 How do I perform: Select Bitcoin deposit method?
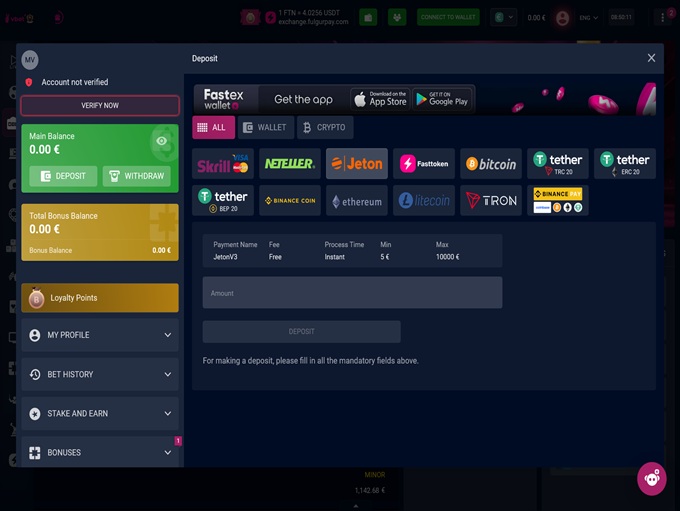(491, 164)
